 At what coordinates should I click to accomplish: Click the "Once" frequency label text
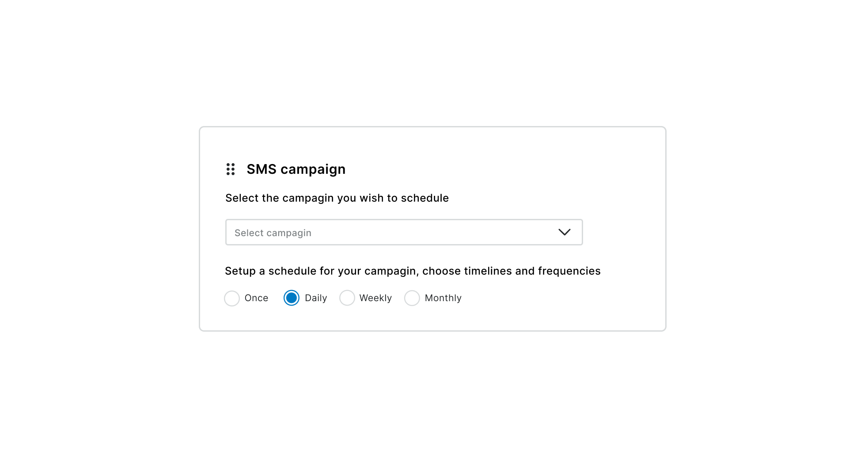[256, 298]
